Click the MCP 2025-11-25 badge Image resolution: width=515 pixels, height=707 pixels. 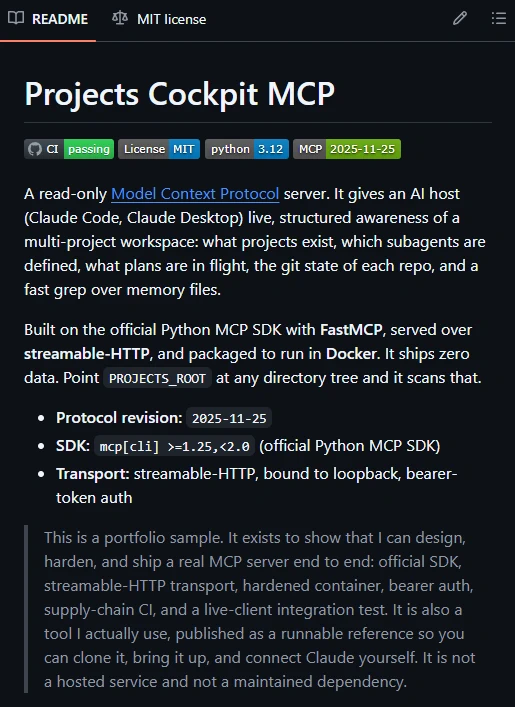pyautogui.click(x=347, y=149)
